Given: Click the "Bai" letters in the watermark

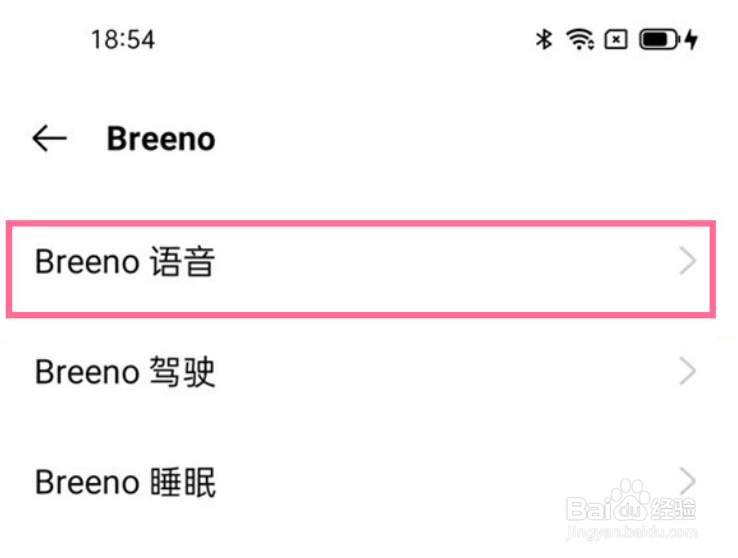Looking at the screenshot, I should [x=588, y=508].
